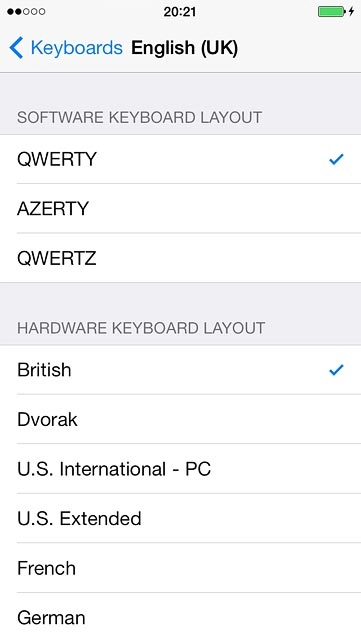Tap Software Keyboard Layout section header
Image resolution: width=361 pixels, height=640 pixels.
[139, 118]
